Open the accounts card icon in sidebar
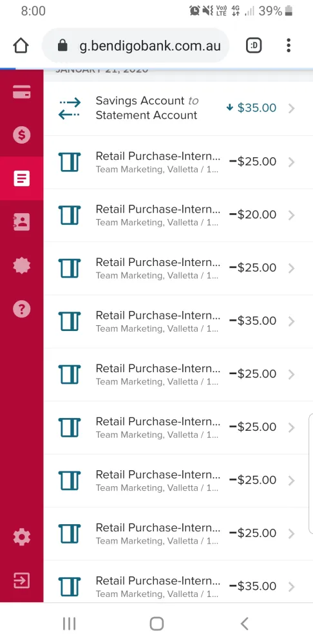The height and width of the screenshot is (644, 313). tap(21, 92)
